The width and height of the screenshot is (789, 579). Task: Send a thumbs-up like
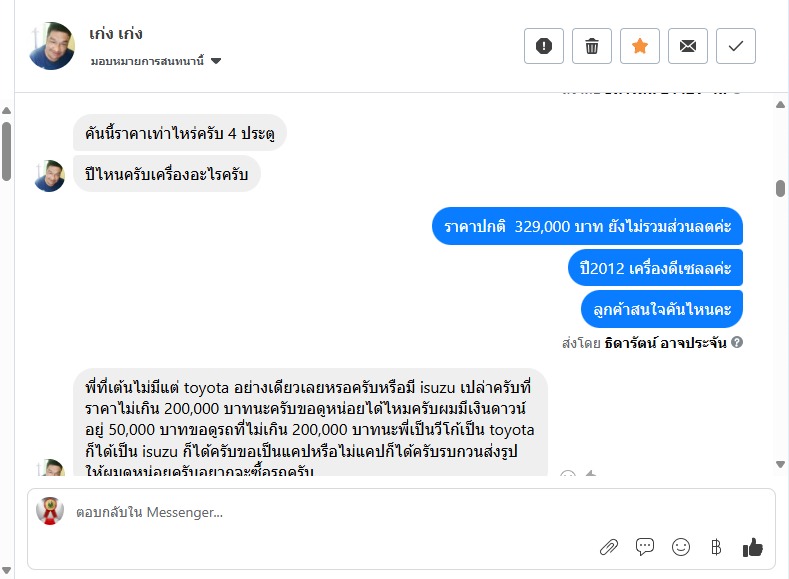point(753,547)
